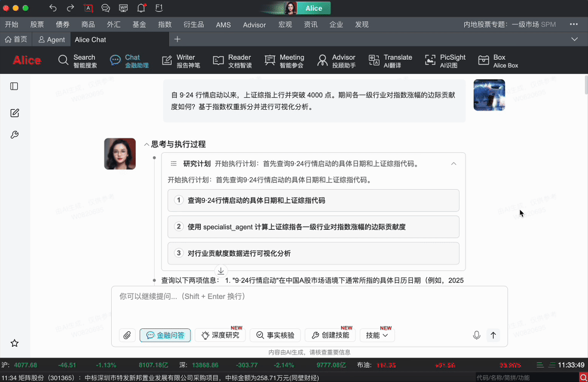Toggle the left sidebar panel icon
588x382 pixels.
(x=14, y=87)
